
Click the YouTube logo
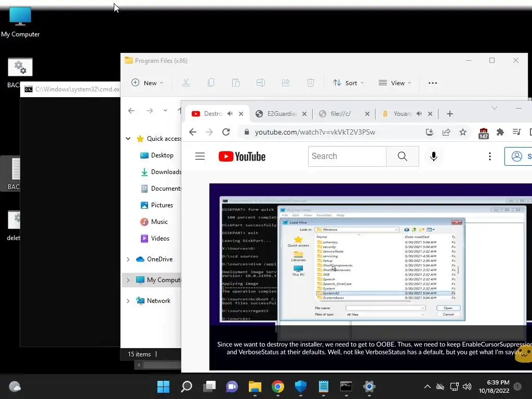pyautogui.click(x=242, y=156)
